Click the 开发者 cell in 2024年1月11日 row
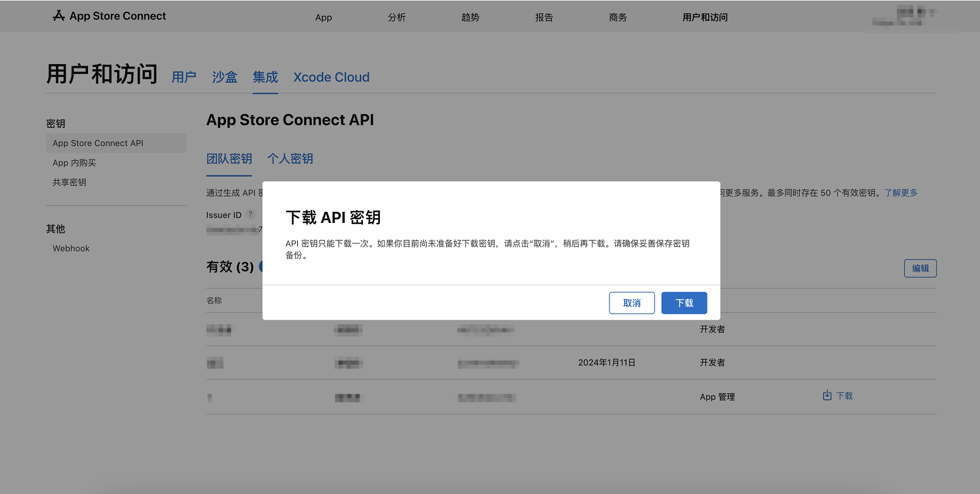The height and width of the screenshot is (494, 980). click(712, 362)
